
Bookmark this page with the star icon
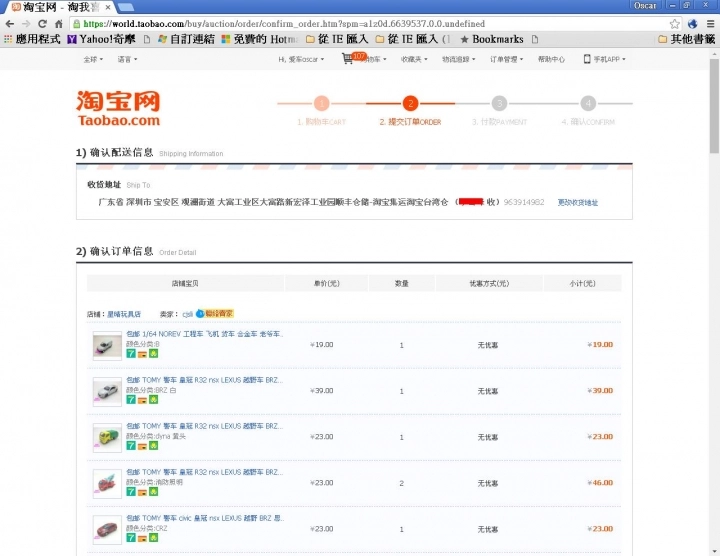pos(674,24)
